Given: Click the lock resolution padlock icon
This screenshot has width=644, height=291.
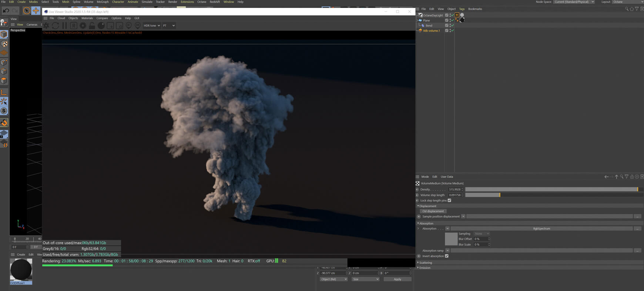Looking at the screenshot, I should pyautogui.click(x=92, y=26).
